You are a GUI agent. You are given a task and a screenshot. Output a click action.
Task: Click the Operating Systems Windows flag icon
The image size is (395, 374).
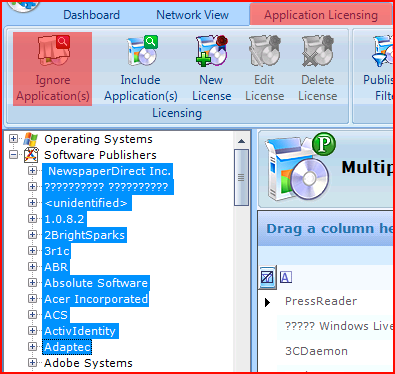point(30,139)
